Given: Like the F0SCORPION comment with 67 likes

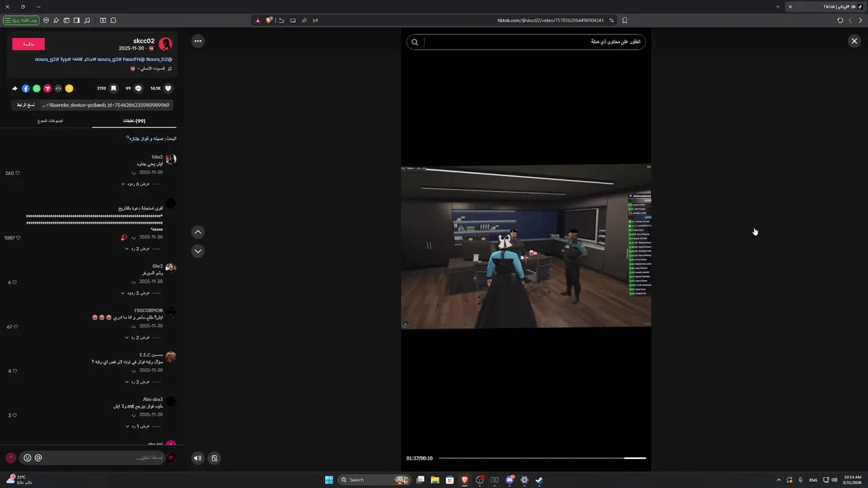Looking at the screenshot, I should click(x=17, y=327).
